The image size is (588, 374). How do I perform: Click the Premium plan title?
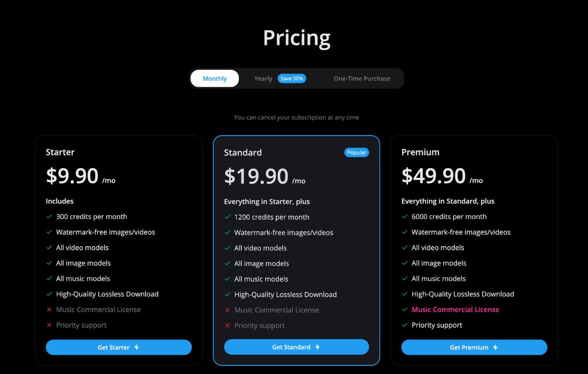420,152
